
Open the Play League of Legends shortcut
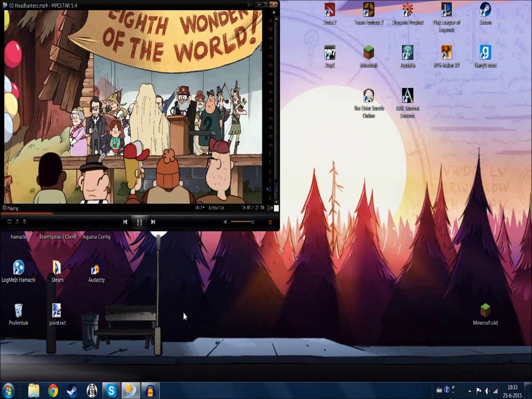click(x=447, y=17)
